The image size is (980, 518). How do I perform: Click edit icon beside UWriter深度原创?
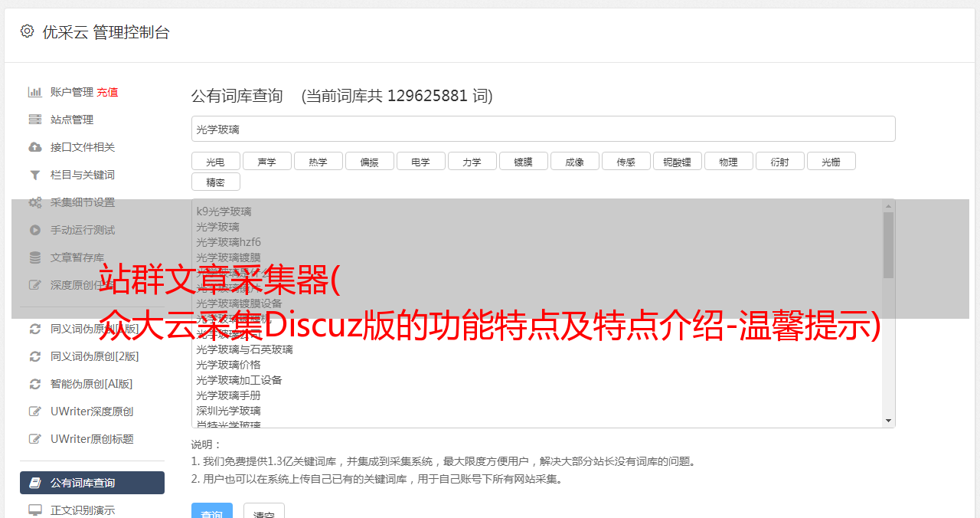tap(34, 411)
